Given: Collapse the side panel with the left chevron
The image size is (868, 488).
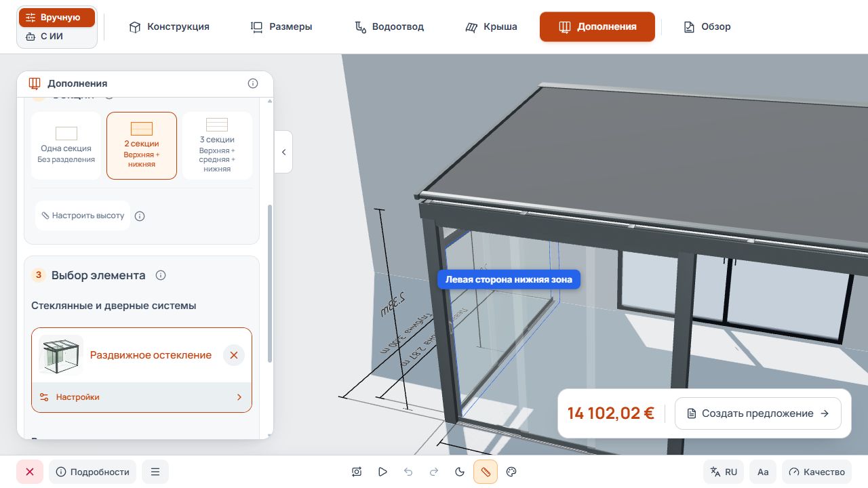Looking at the screenshot, I should [283, 152].
